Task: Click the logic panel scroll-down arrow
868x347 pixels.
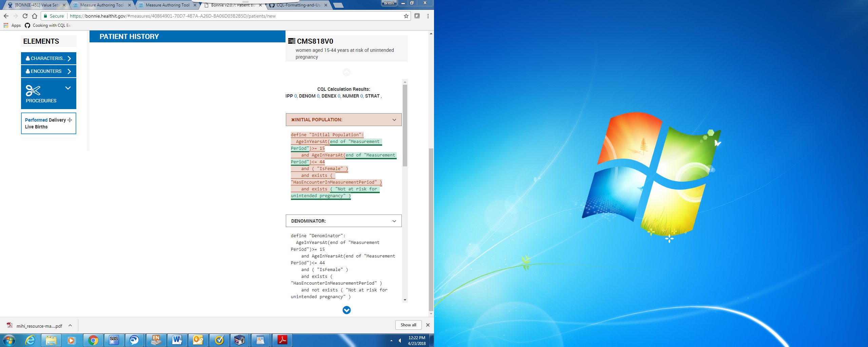Action: click(405, 300)
